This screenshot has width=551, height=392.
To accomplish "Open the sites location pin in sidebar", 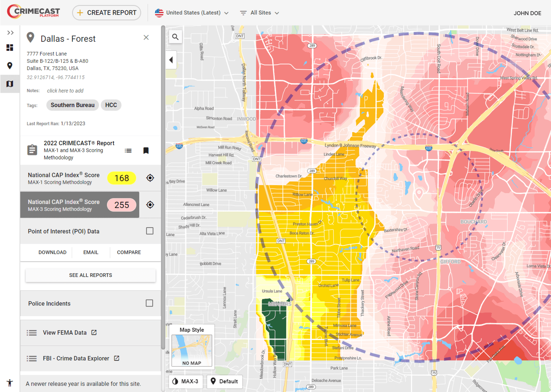I will pos(10,66).
